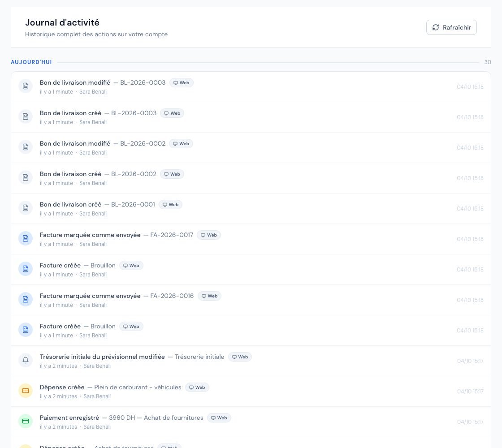
Task: Click '3960 DH — Achat de fournitures' detail
Action: (x=156, y=418)
